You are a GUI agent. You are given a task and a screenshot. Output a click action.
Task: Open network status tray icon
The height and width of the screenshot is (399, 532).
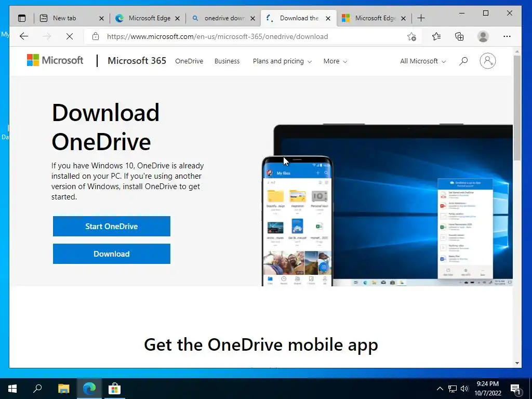(453, 389)
